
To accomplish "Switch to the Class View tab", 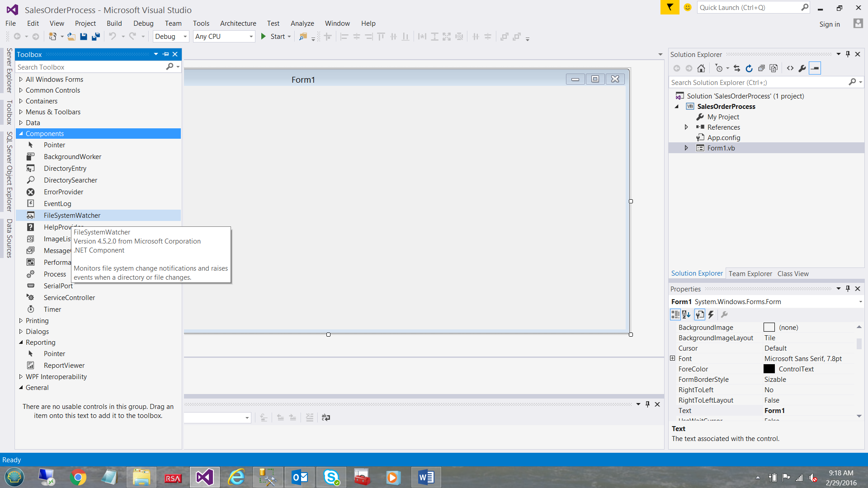I will pos(793,273).
